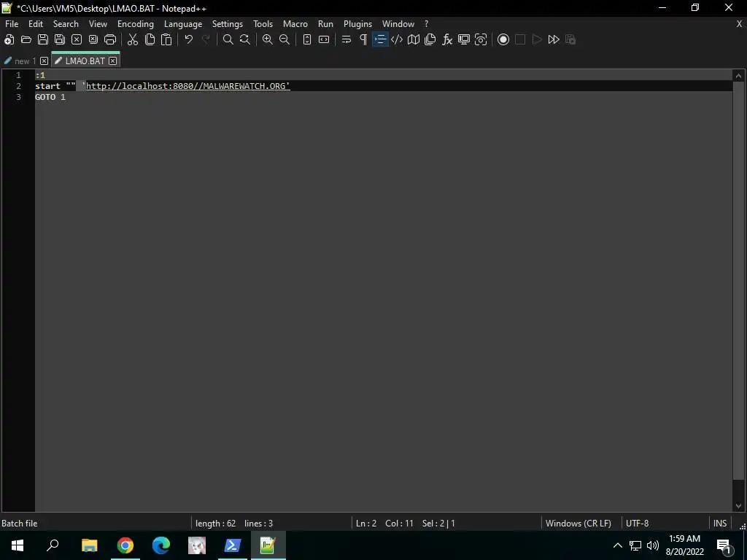Copy selection toolbar icon
Image resolution: width=747 pixels, height=560 pixels.
[150, 39]
